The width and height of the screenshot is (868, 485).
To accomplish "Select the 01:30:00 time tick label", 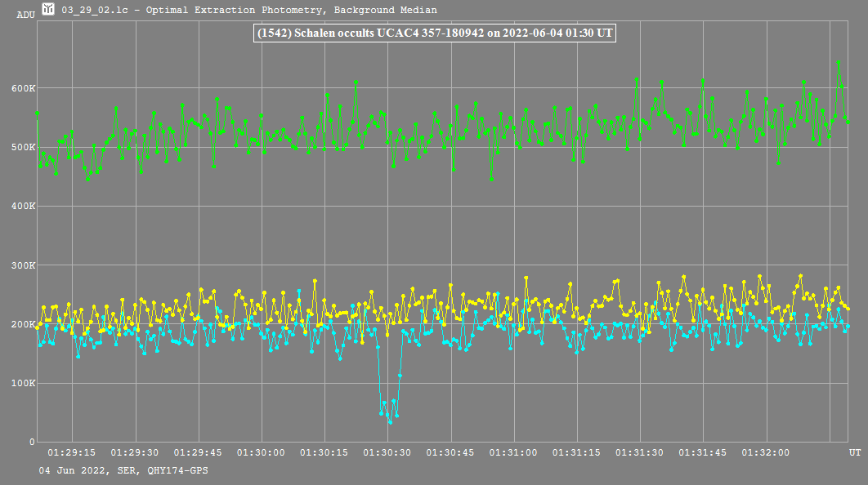I will click(262, 452).
